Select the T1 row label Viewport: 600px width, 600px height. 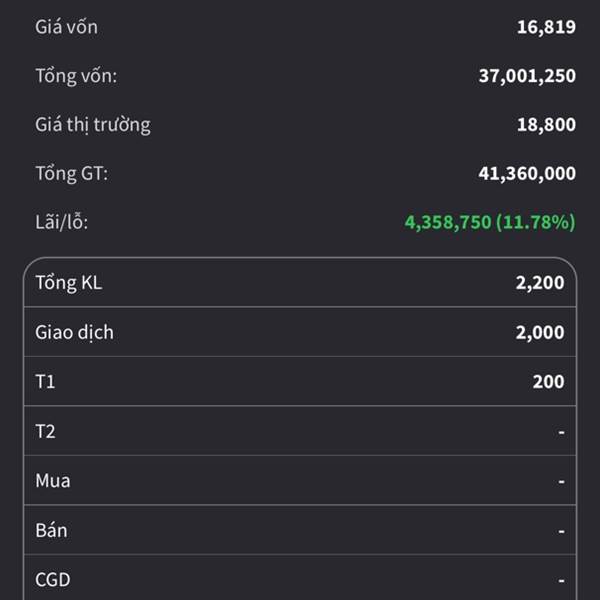45,382
